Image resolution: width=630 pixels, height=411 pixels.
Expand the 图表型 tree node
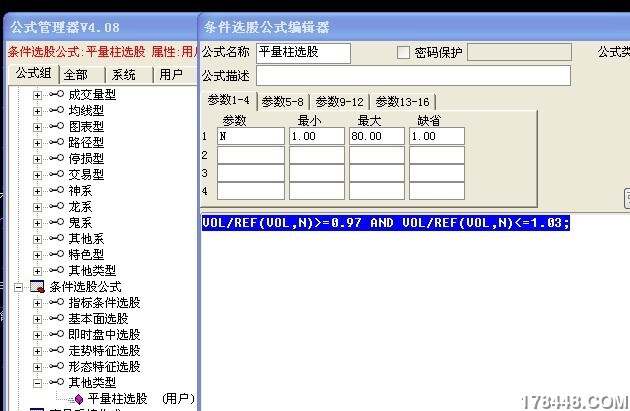[x=37, y=127]
